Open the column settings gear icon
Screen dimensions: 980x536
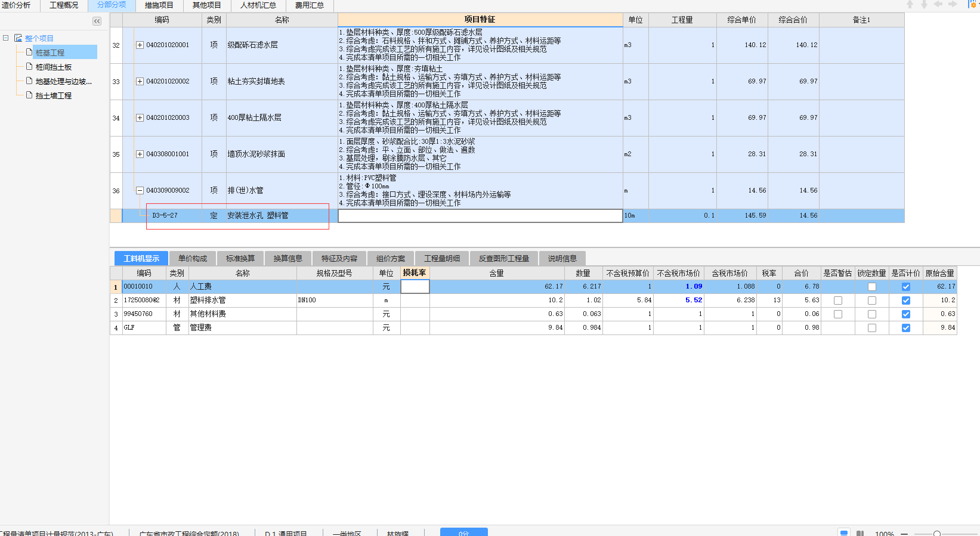[x=973, y=4]
